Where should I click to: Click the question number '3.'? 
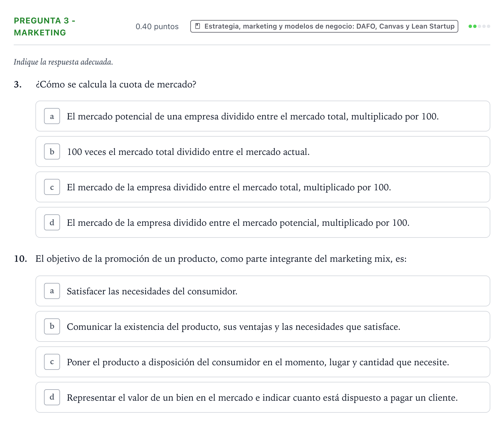pos(18,85)
